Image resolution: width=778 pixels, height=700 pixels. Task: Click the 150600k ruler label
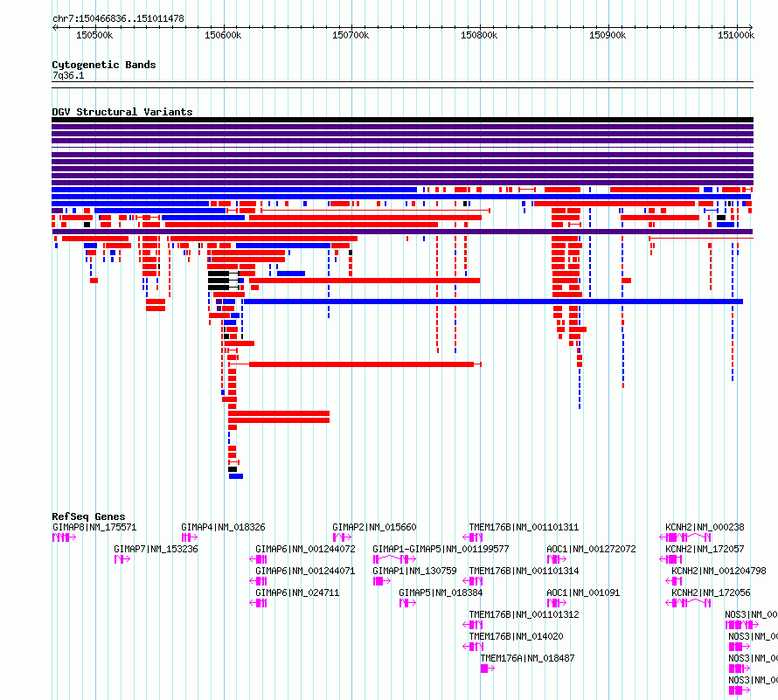(x=223, y=35)
